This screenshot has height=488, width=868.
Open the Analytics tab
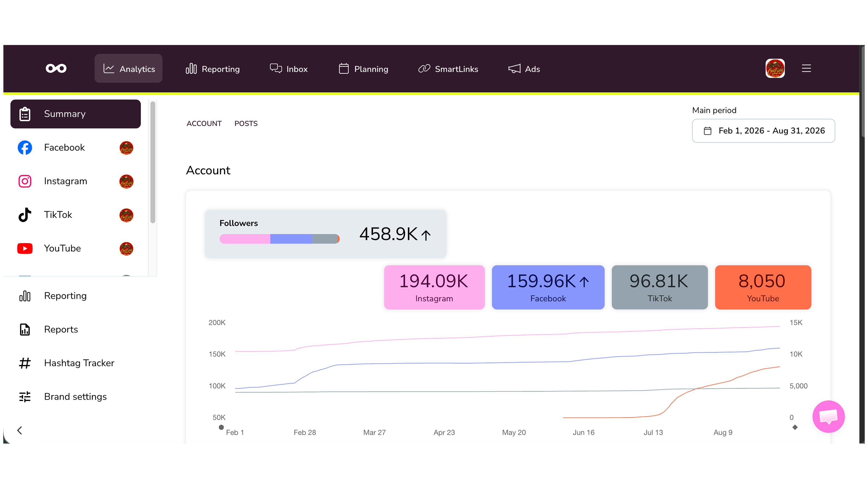coord(128,69)
